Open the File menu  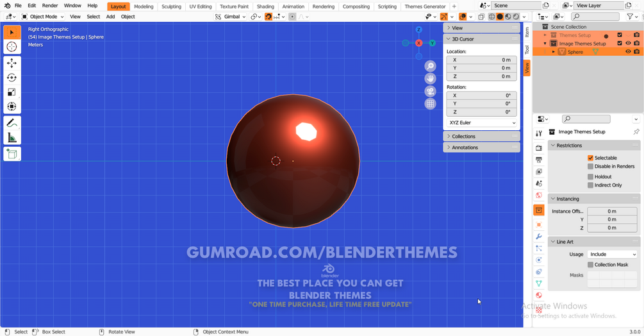[x=18, y=6]
